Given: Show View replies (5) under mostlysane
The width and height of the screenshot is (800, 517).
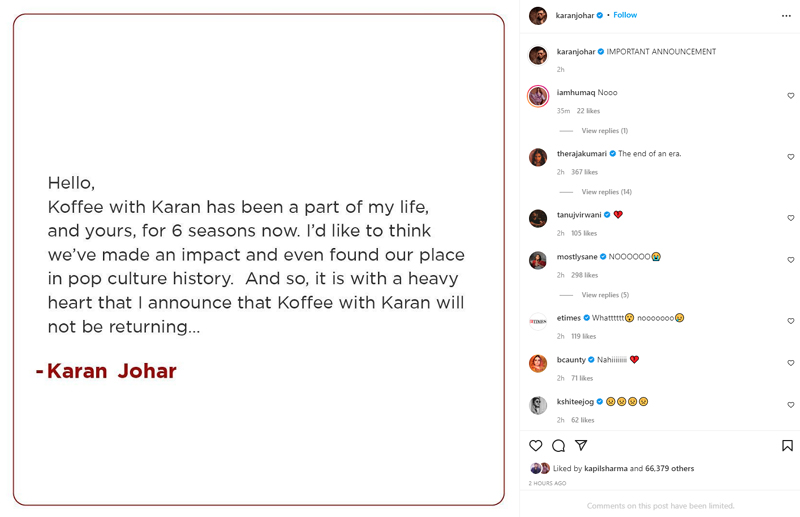Looking at the screenshot, I should coord(604,295).
